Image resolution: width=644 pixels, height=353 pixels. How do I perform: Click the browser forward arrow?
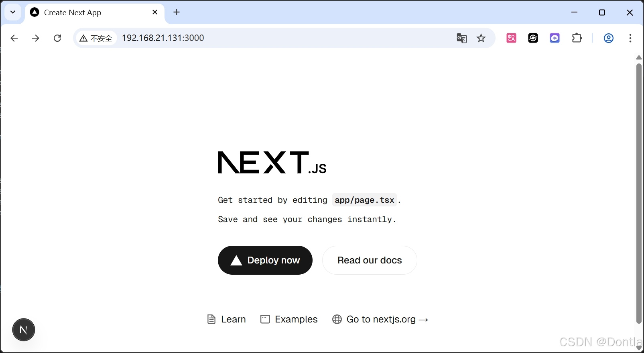coord(36,38)
